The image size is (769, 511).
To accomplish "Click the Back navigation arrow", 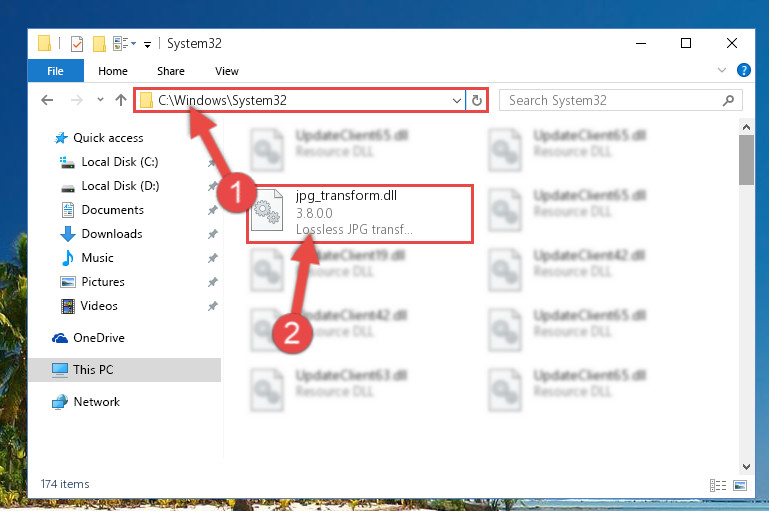I will point(47,101).
